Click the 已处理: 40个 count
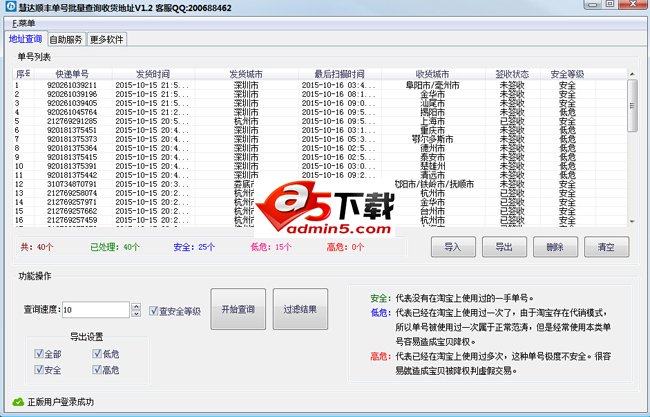Image resolution: width=650 pixels, height=417 pixels. pos(115,247)
